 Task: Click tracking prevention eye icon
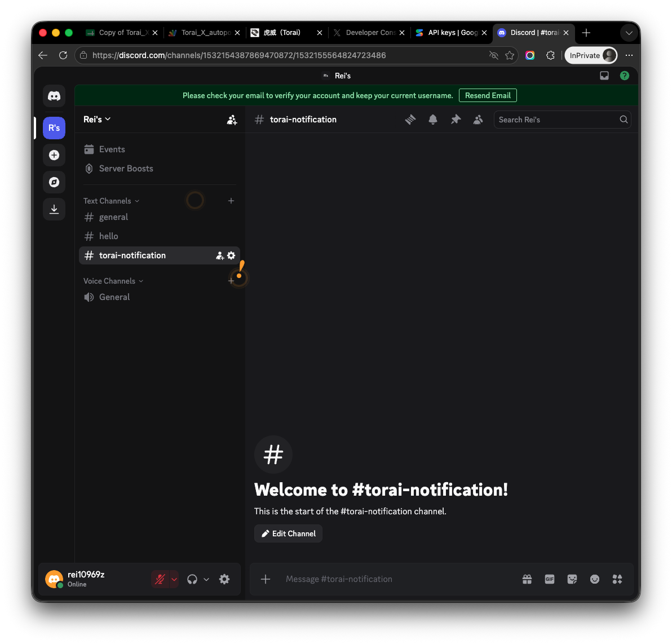click(x=494, y=55)
